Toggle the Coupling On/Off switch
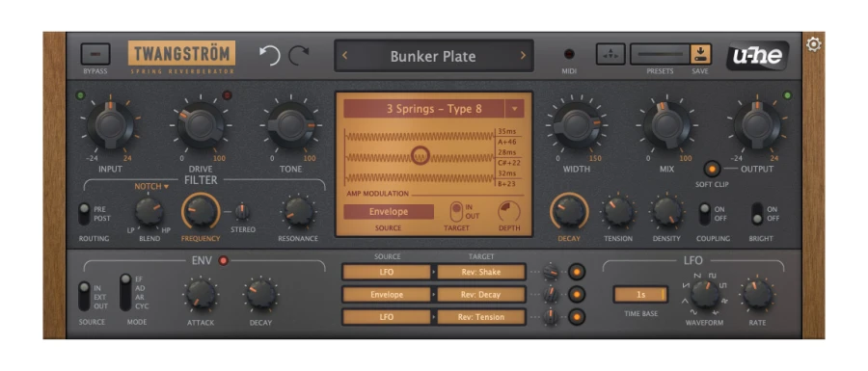This screenshot has width=868, height=371. (705, 214)
